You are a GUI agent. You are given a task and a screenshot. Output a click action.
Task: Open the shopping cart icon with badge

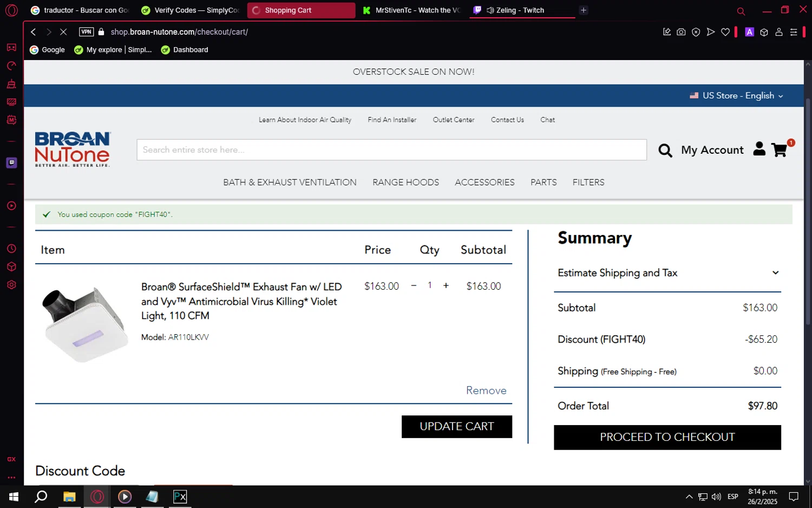(x=780, y=149)
